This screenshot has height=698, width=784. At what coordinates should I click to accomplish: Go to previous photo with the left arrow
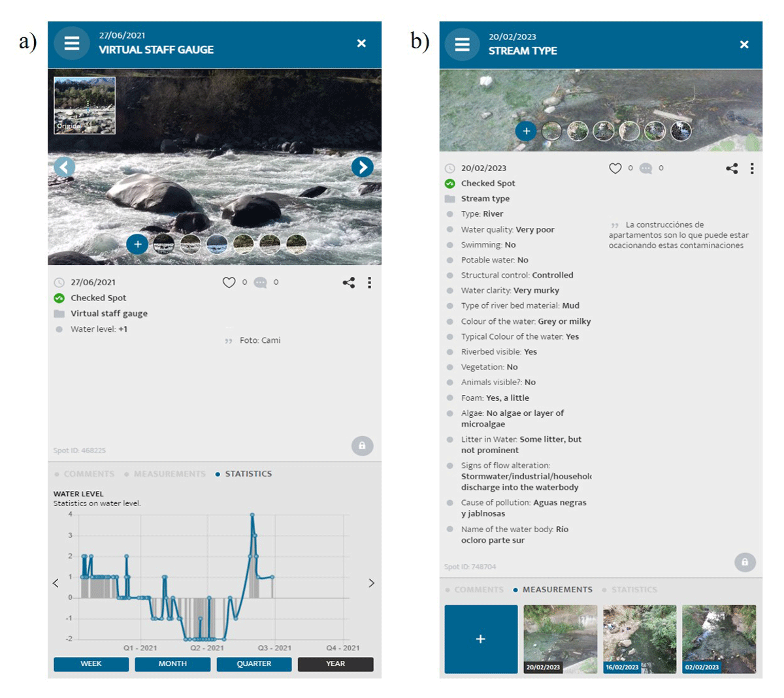coord(65,167)
